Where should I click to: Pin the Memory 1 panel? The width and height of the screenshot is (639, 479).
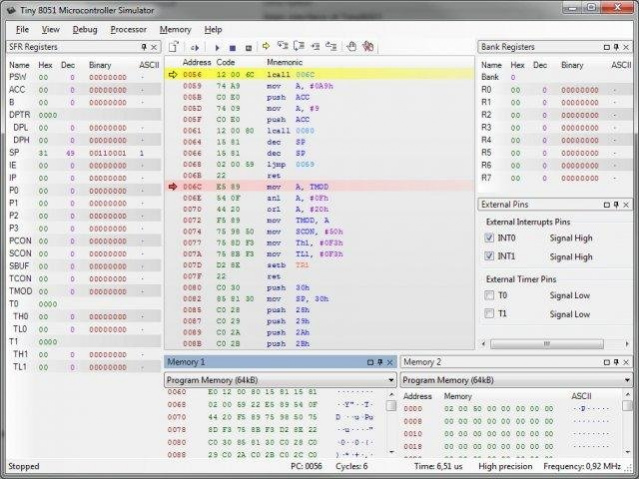tap(380, 362)
